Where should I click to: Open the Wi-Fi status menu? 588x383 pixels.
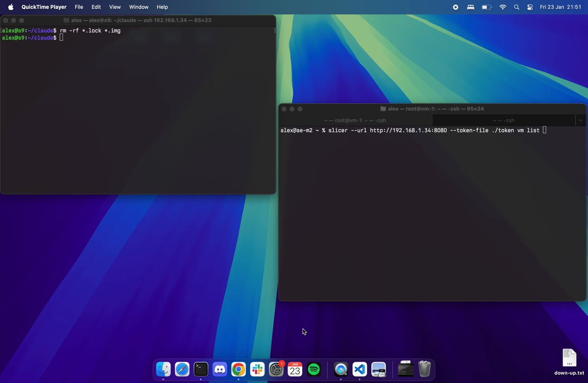click(503, 7)
